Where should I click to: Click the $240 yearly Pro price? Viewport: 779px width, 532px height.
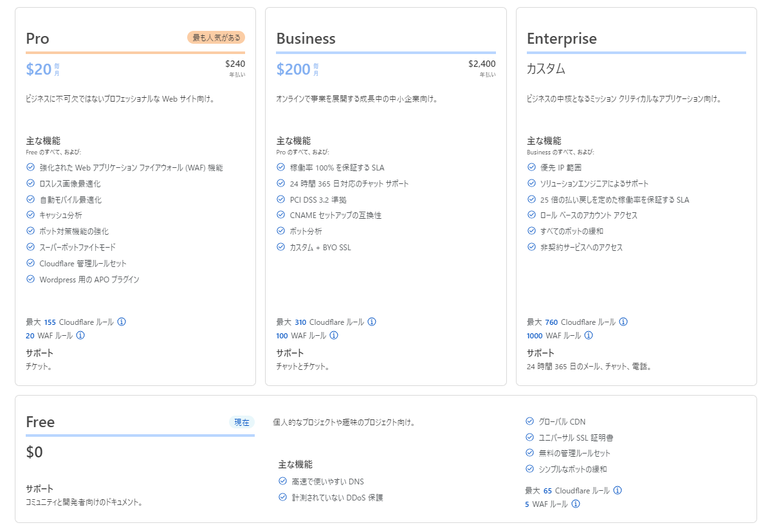tap(235, 64)
